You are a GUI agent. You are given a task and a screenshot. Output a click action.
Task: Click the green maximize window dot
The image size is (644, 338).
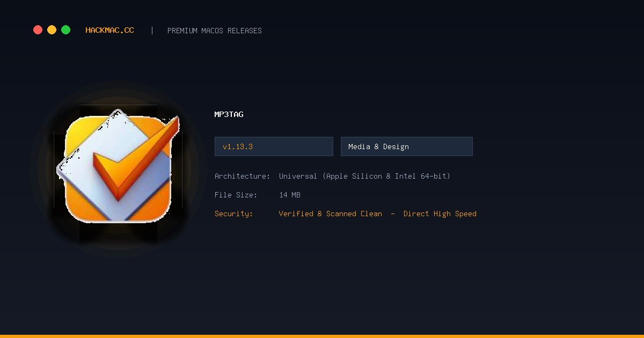click(x=65, y=30)
